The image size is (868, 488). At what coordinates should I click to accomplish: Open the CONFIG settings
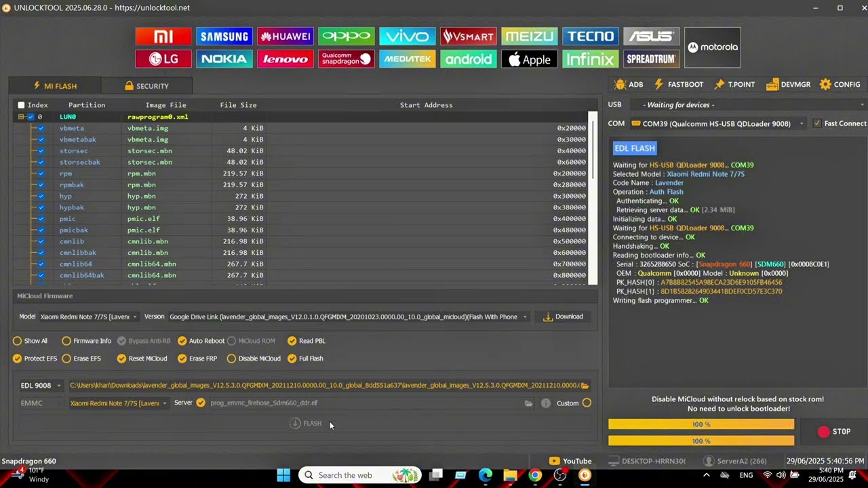coord(840,85)
